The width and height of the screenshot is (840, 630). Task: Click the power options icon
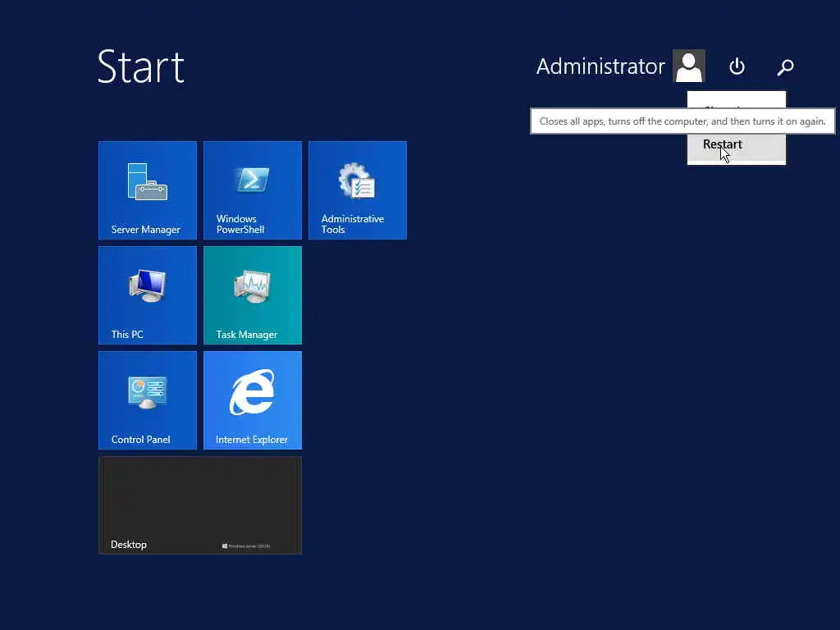point(737,66)
